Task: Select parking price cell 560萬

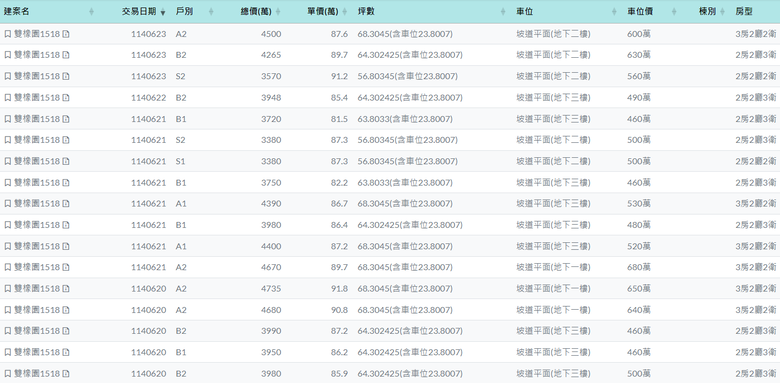Action: (639, 76)
